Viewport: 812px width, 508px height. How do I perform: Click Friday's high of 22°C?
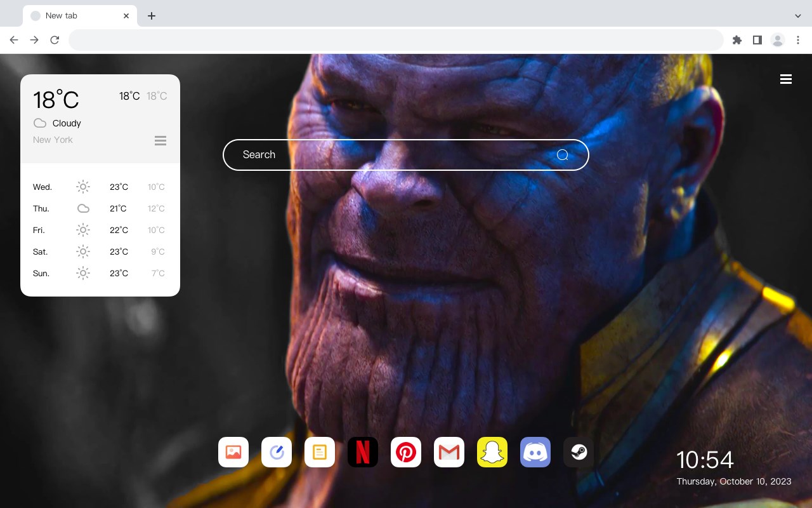[x=119, y=230]
